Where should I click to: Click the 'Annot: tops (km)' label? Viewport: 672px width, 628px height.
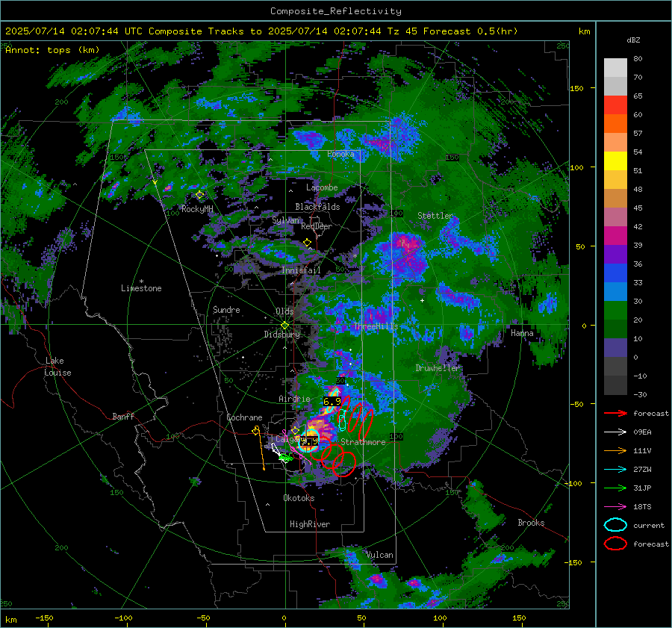[x=52, y=50]
